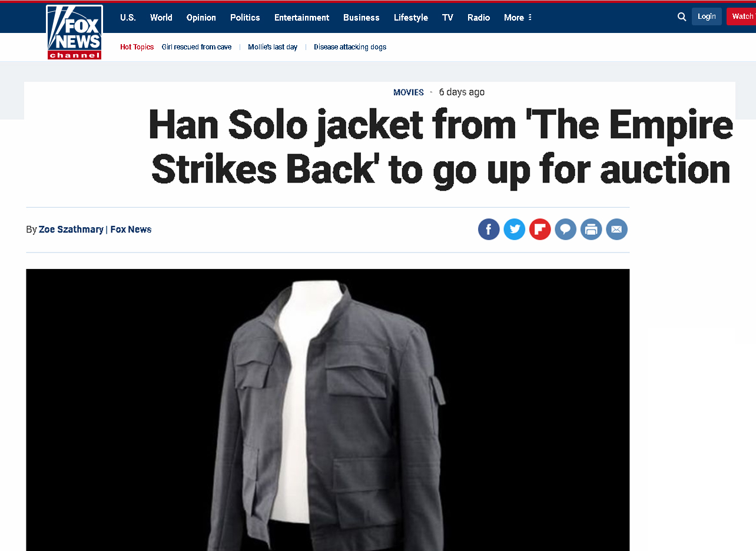Click the Han Solo jacket photo
The image size is (756, 551).
tap(328, 410)
